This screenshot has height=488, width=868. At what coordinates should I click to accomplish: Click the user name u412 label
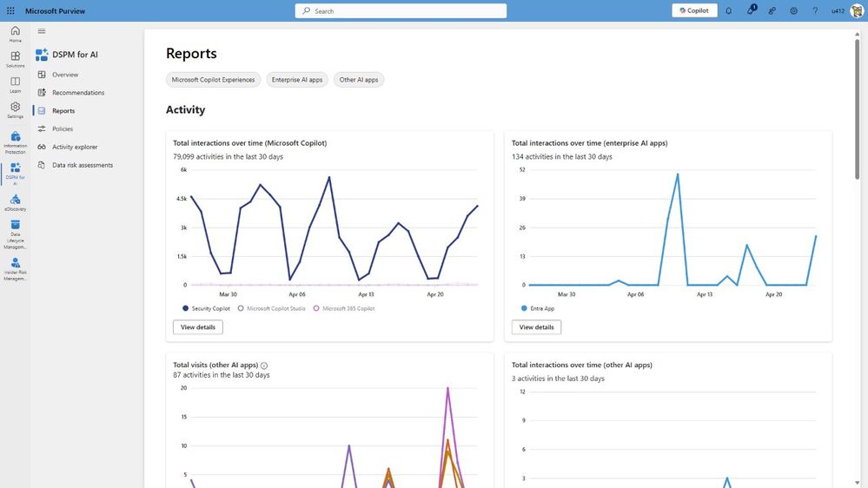tap(838, 11)
